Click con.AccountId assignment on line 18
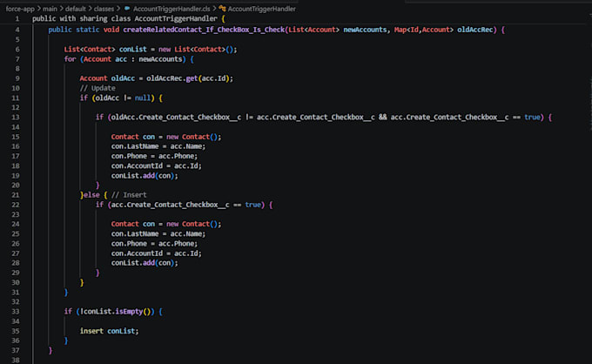Viewport: 592px width, 364px height. 157,165
